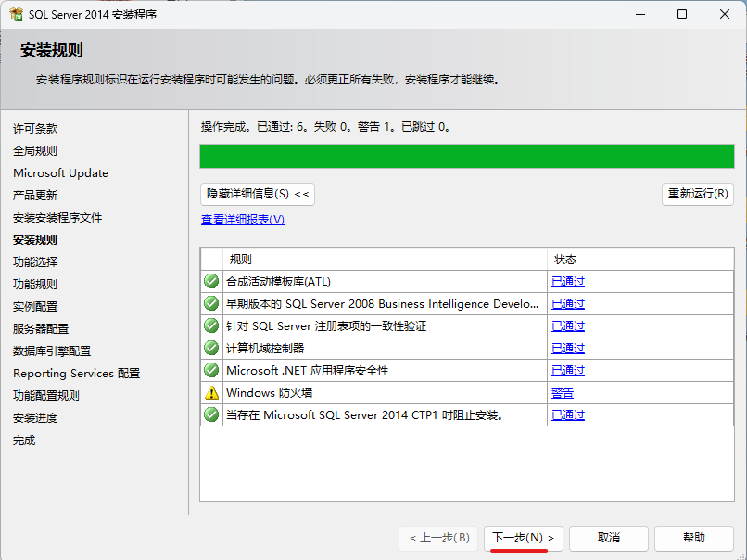The width and height of the screenshot is (747, 560).
Task: Open 已通过 link for 注册表项的一致性验证
Action: pos(568,326)
